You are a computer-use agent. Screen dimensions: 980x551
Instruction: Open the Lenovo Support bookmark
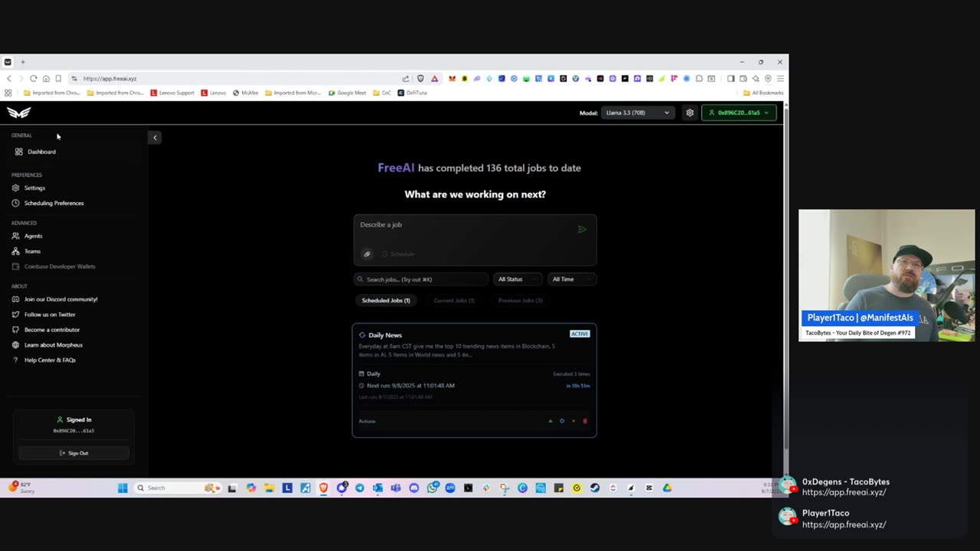(172, 93)
